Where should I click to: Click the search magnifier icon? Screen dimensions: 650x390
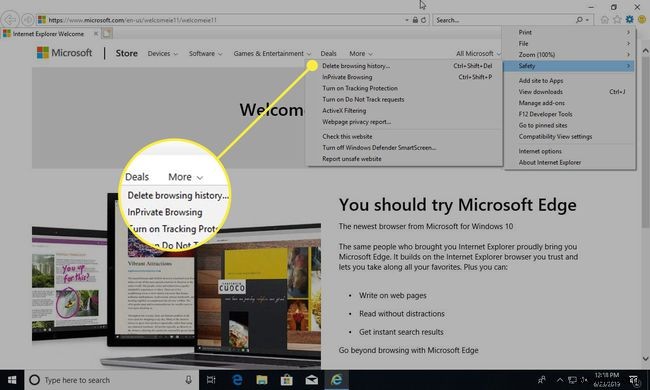coord(579,19)
